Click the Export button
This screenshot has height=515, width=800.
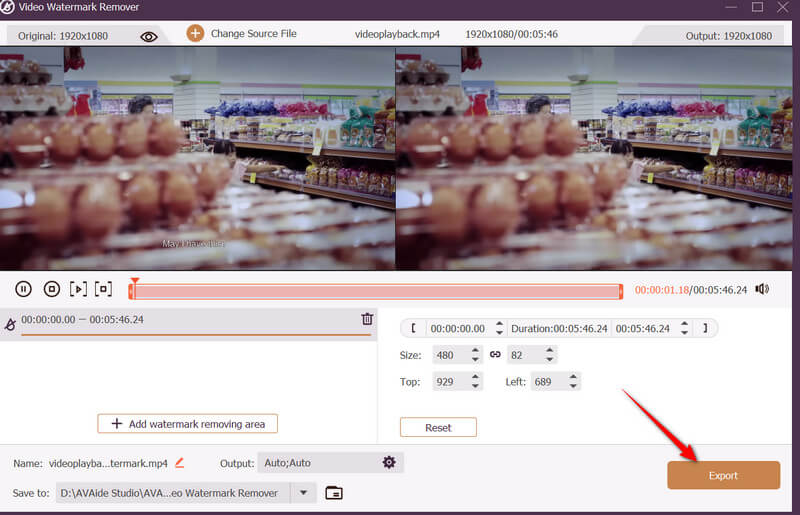[x=723, y=475]
